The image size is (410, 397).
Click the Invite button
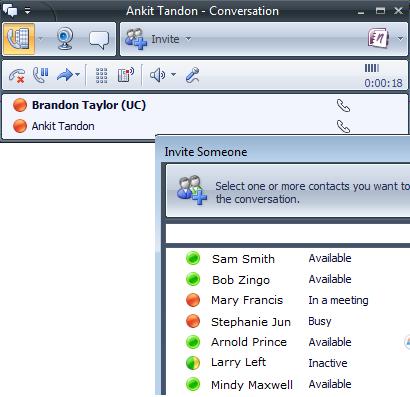tap(152, 39)
